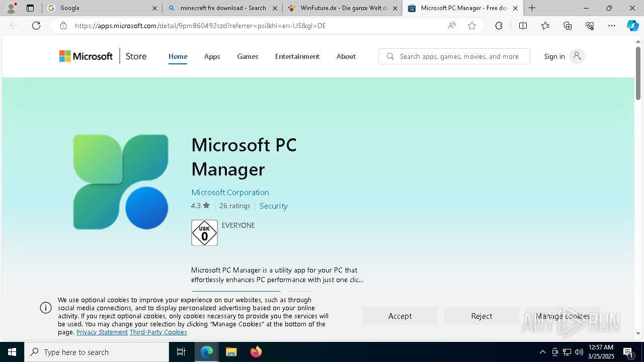
Task: Open the Apps menu item
Action: (212, 56)
